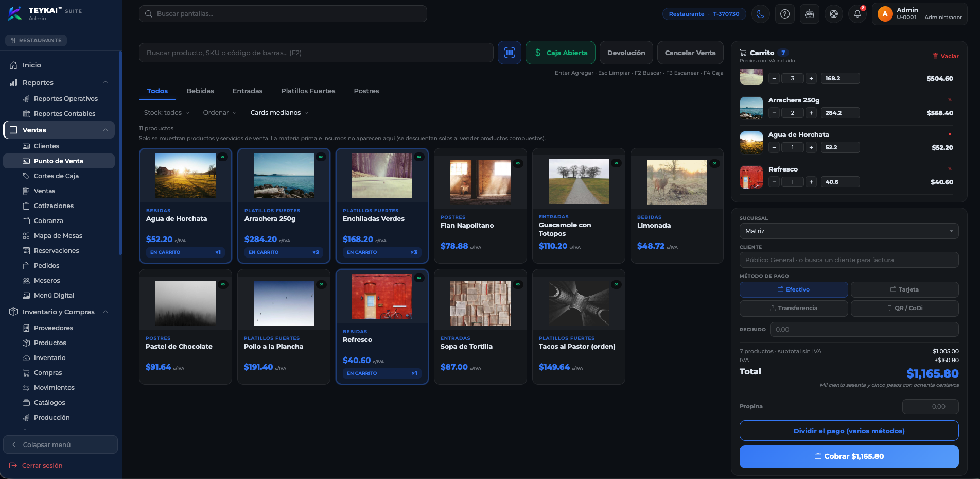Click Cobrar $1,165.80 button
This screenshot has height=479, width=980.
[849, 456]
